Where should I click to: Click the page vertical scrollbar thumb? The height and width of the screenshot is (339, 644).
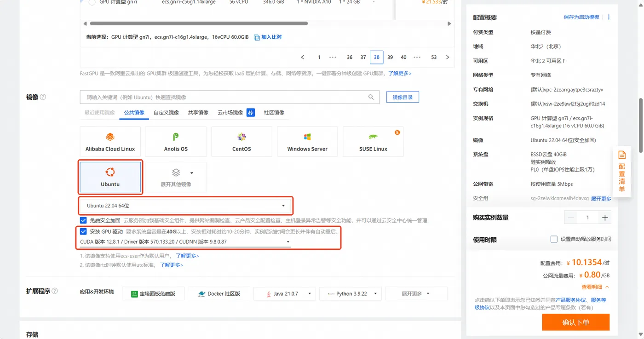coord(640,125)
